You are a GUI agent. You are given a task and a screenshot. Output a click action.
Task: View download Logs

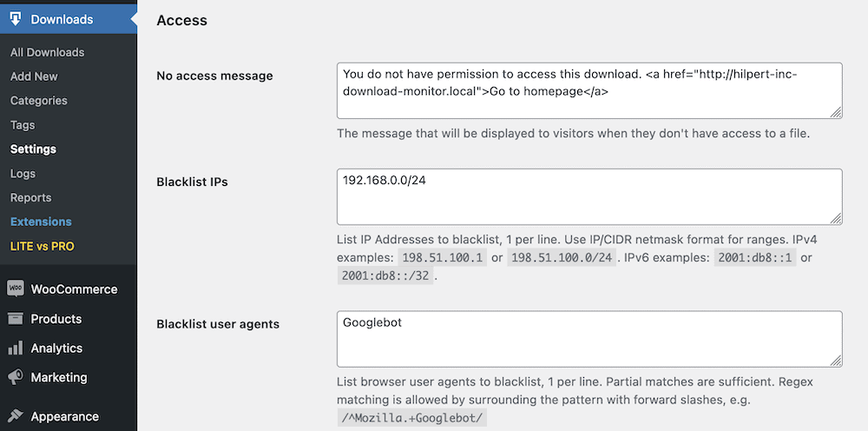click(23, 174)
